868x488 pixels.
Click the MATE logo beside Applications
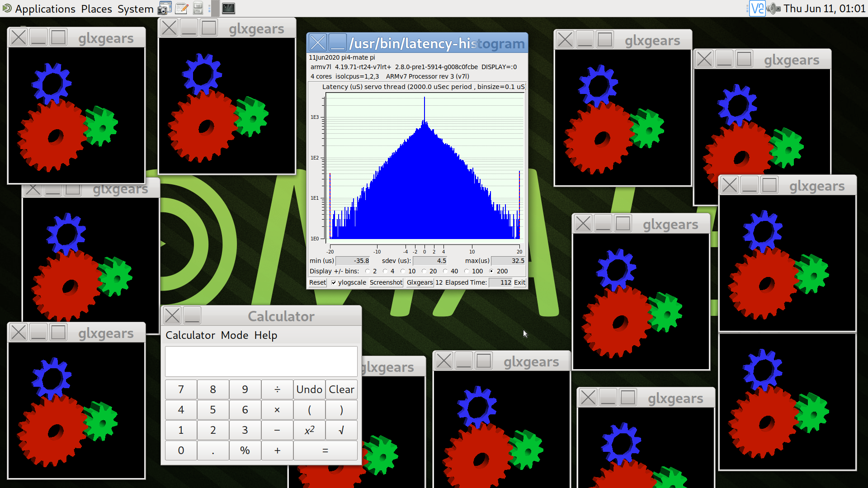[7, 8]
